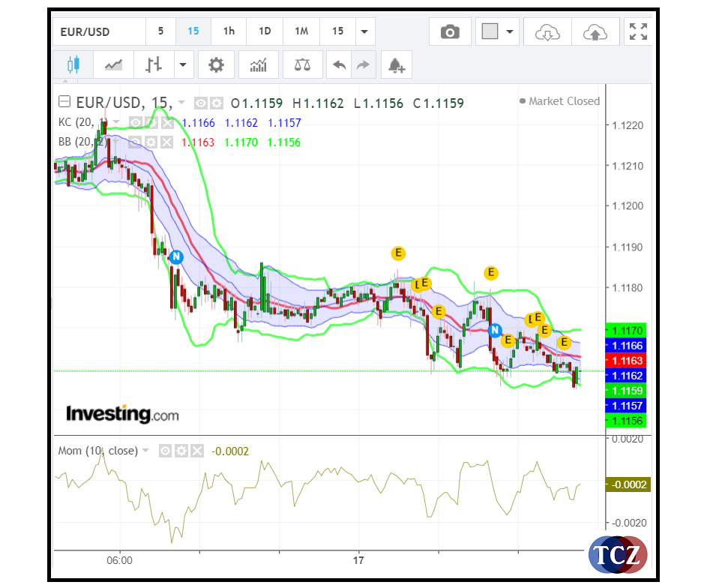Switch to the area chart style icon
Image resolution: width=707 pixels, height=588 pixels.
click(x=113, y=64)
